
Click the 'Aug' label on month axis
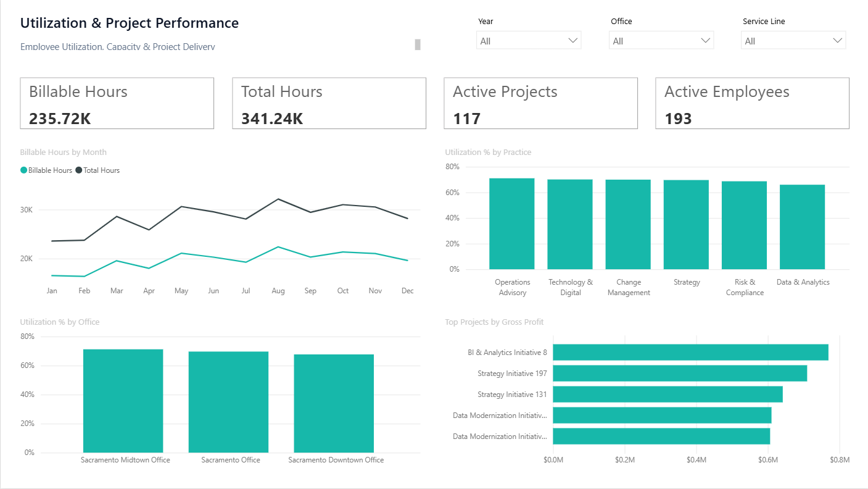click(x=278, y=291)
